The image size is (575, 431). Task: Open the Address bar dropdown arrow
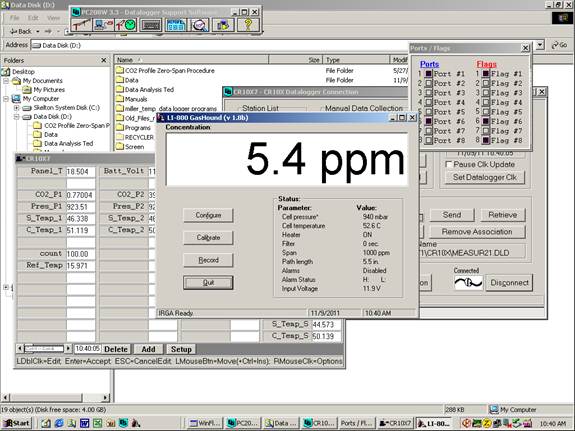[540, 45]
